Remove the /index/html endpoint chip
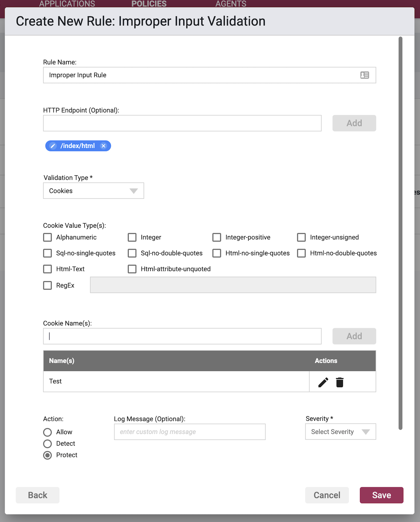This screenshot has height=522, width=420. click(103, 146)
